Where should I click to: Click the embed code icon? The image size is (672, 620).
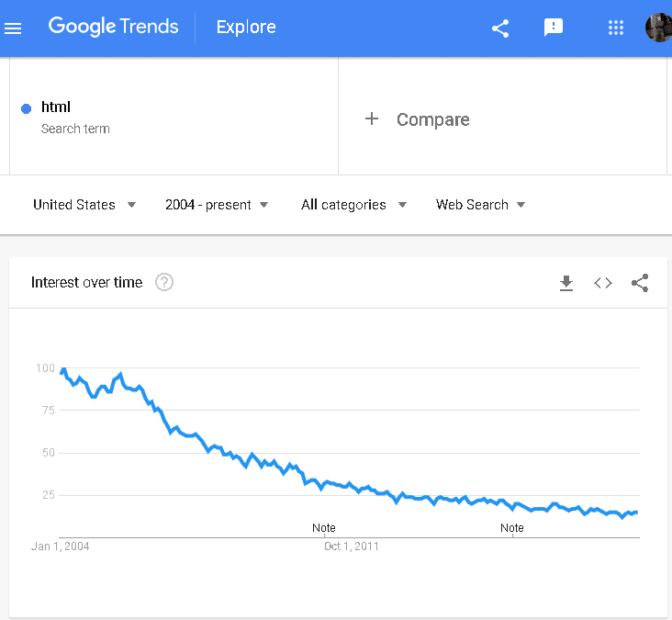[603, 283]
